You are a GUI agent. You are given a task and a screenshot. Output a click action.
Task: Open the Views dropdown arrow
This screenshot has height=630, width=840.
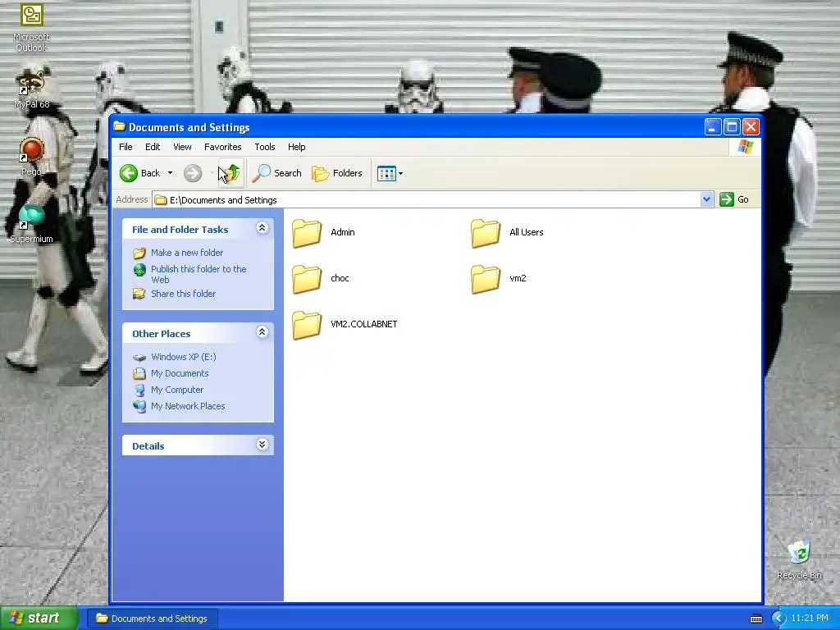400,174
